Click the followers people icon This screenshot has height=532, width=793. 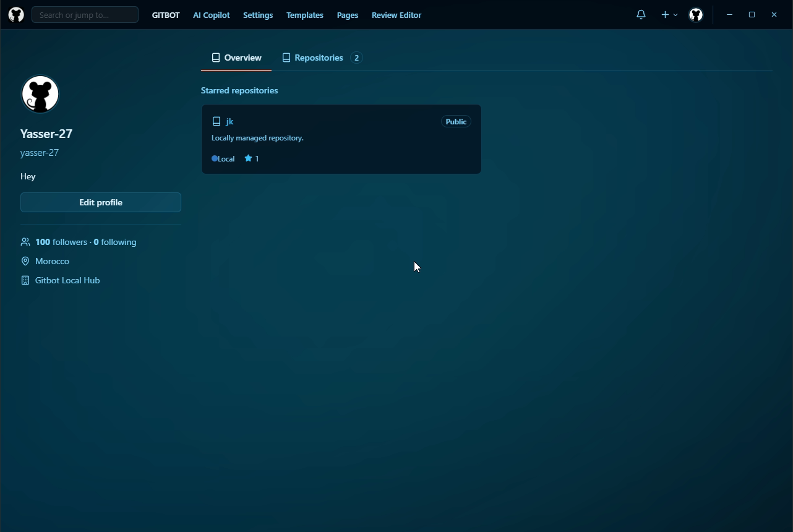pos(25,242)
